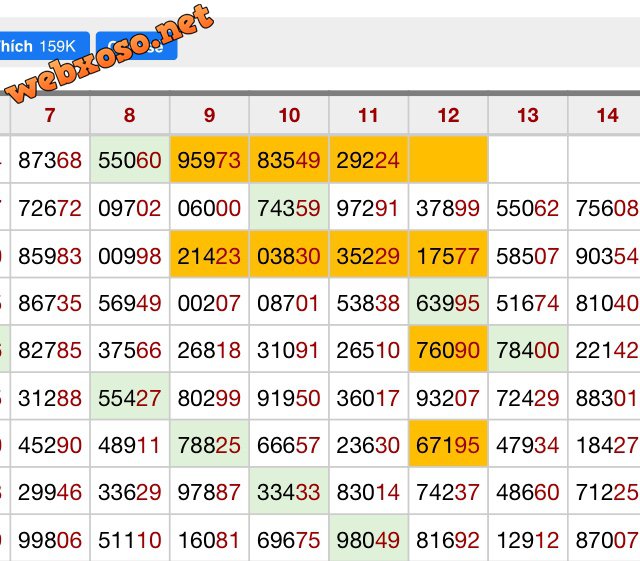Click green cell 98049
Viewport: 640px width, 561px height.
click(x=369, y=539)
